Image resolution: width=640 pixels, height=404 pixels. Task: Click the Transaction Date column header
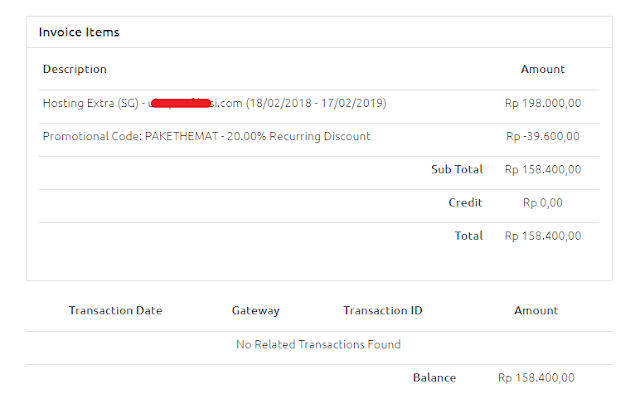click(x=115, y=311)
